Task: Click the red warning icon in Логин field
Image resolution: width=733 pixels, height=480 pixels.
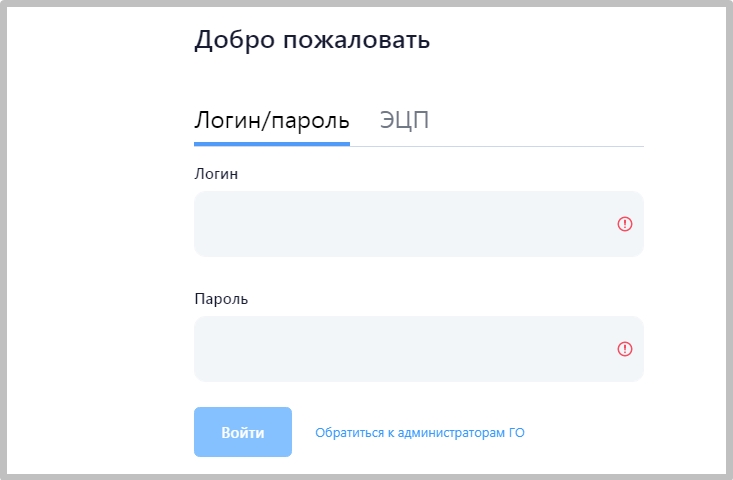Action: click(625, 224)
